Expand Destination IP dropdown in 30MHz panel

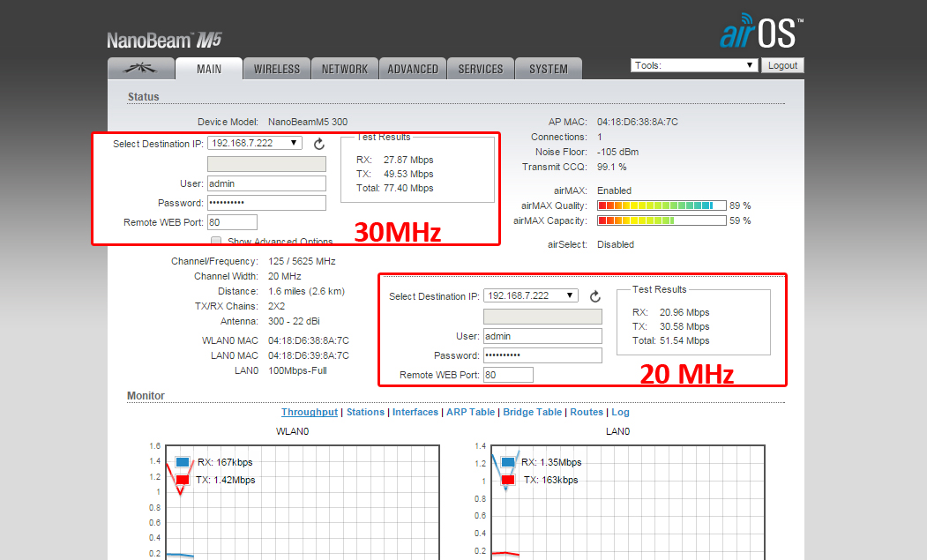tap(255, 143)
